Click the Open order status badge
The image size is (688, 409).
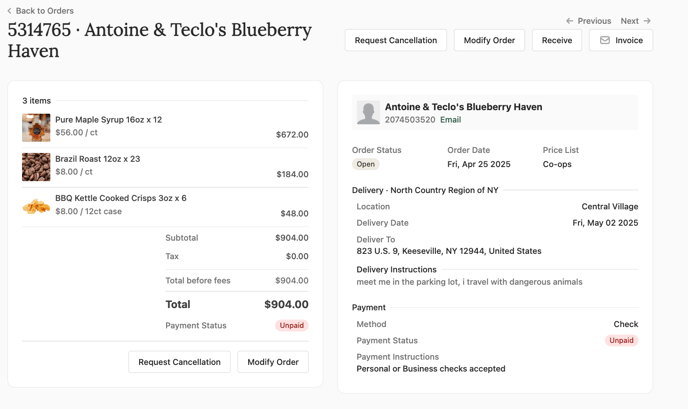[366, 164]
